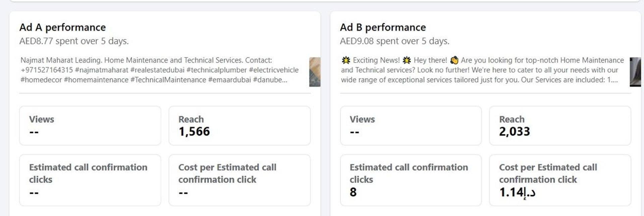Click the sparkle emoji before Exciting News
This screenshot has width=644, height=216.
(x=346, y=60)
